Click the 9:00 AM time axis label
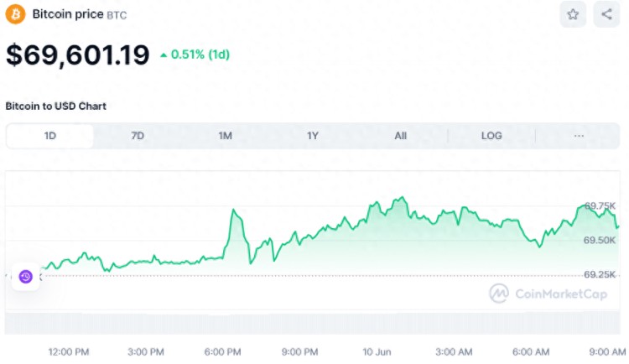The height and width of the screenshot is (364, 629). tap(607, 352)
